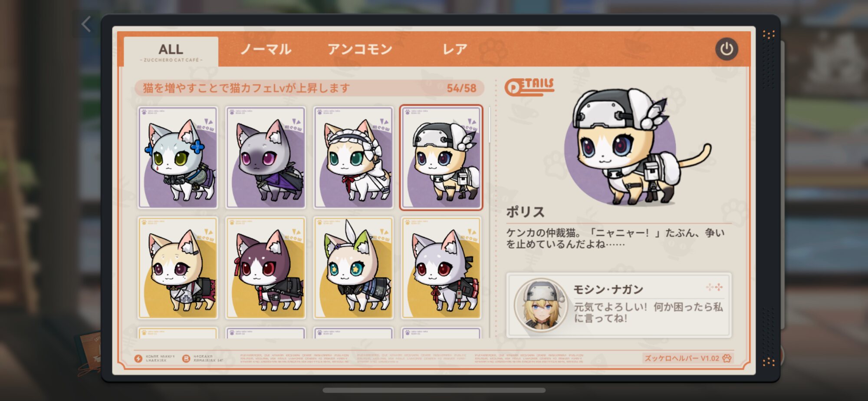The width and height of the screenshot is (868, 401).
Task: Click the cat list scrollbar
Action: click(490, 125)
